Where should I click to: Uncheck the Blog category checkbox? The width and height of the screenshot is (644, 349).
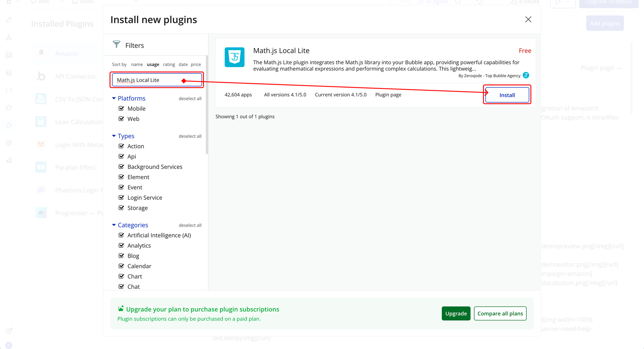pos(121,256)
